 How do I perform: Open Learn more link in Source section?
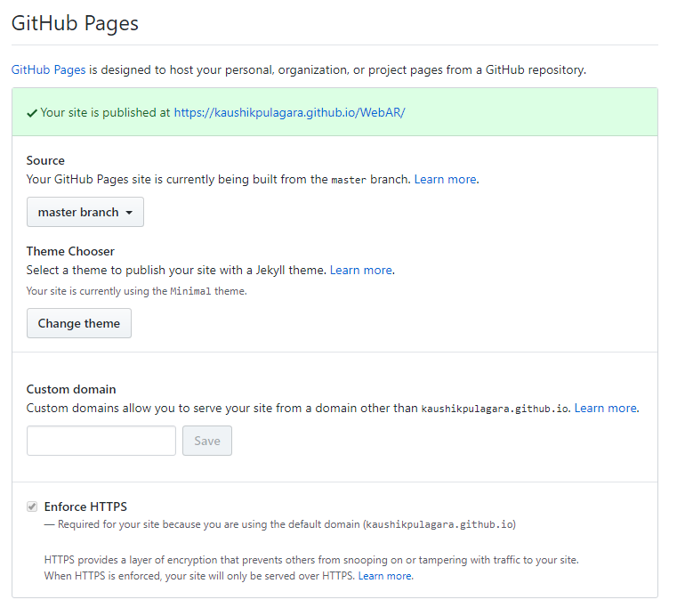pyautogui.click(x=445, y=179)
